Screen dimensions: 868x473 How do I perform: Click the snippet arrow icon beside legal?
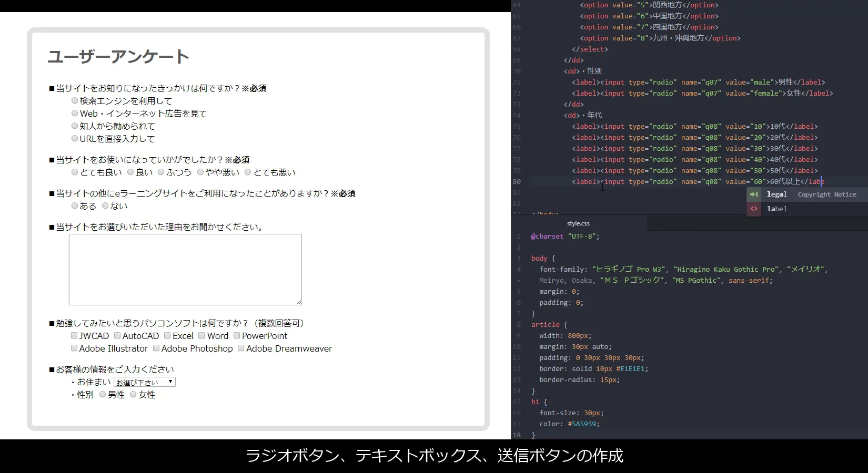[754, 194]
